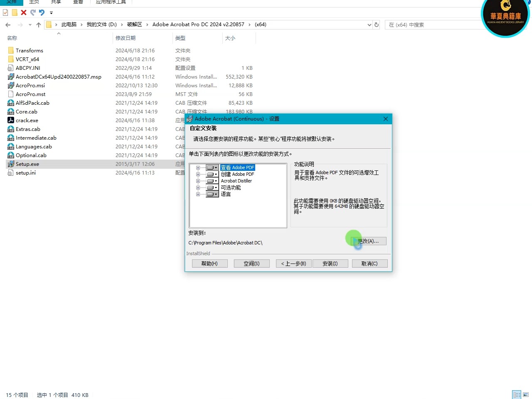The height and width of the screenshot is (399, 532).
Task: Open install-state dropdown for 查看 Adobe PDF
Action: [x=212, y=168]
